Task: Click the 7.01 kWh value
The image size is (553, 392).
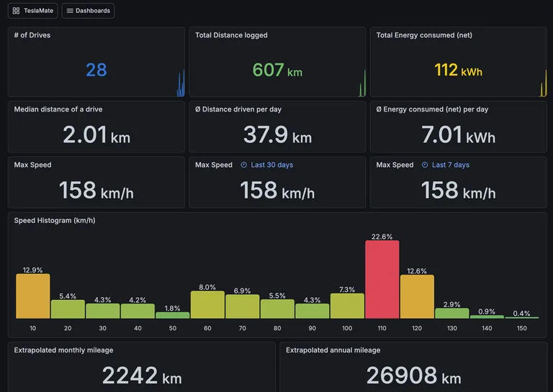Action: 458,135
